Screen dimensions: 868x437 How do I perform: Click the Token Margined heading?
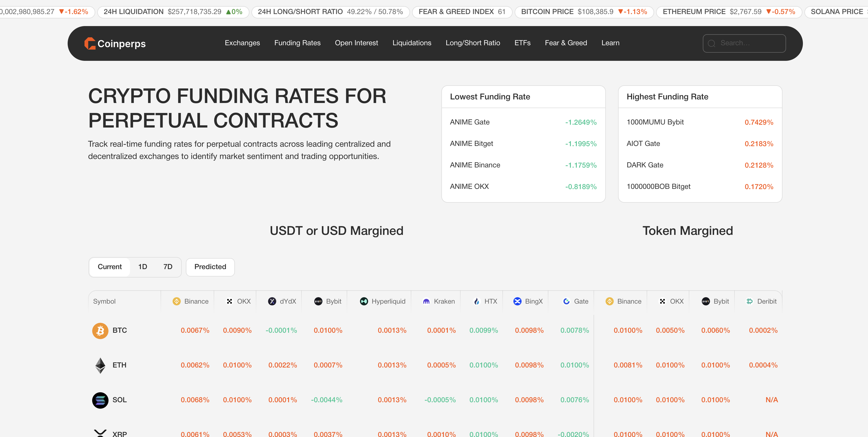688,231
